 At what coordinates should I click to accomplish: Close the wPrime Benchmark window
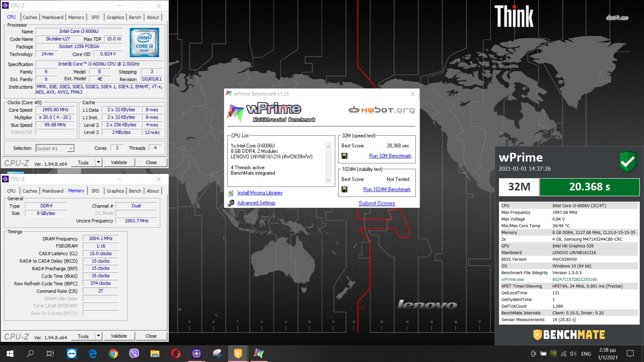(x=413, y=94)
